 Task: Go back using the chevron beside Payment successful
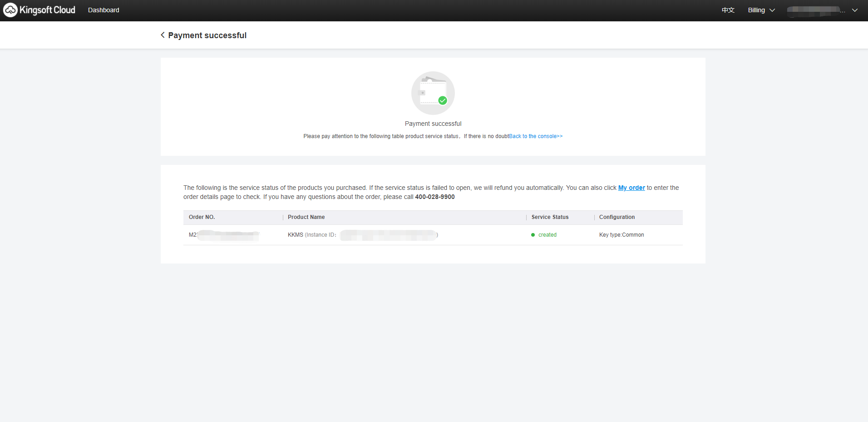point(163,35)
